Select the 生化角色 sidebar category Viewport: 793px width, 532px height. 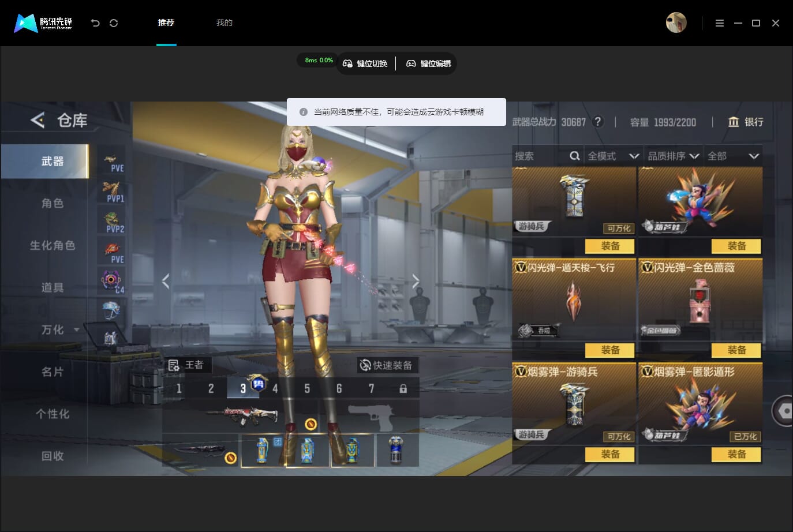(53, 245)
